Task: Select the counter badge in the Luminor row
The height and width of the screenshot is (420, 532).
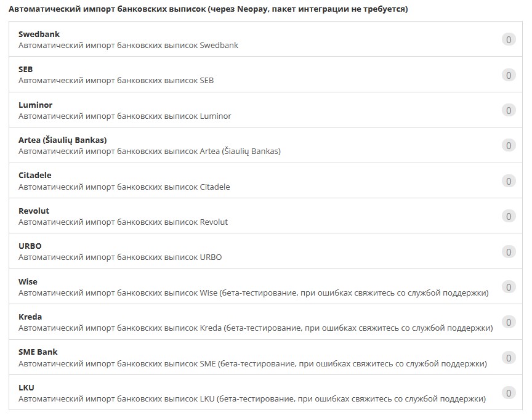Action: tap(508, 110)
